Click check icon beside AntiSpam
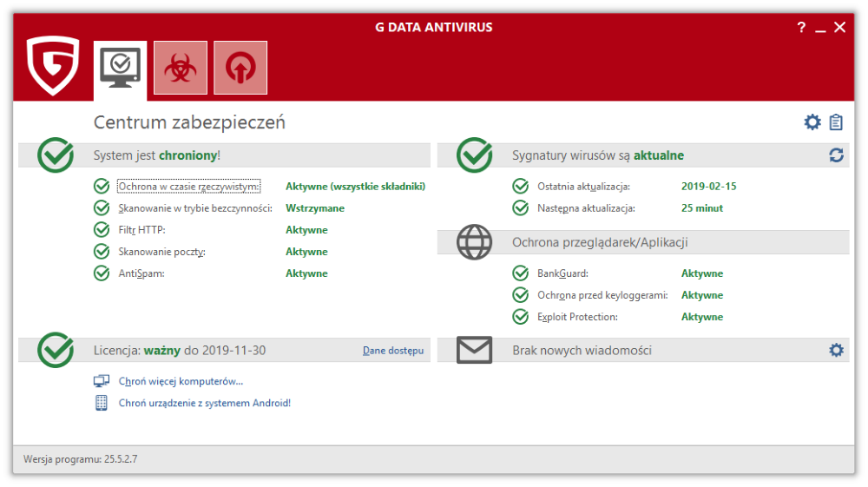The image size is (868, 487). (102, 273)
